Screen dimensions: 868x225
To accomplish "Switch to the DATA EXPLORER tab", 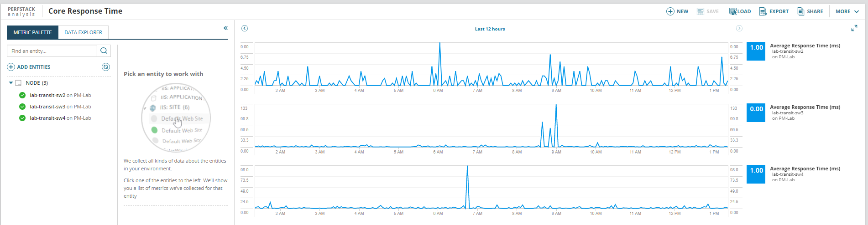I will (x=84, y=32).
